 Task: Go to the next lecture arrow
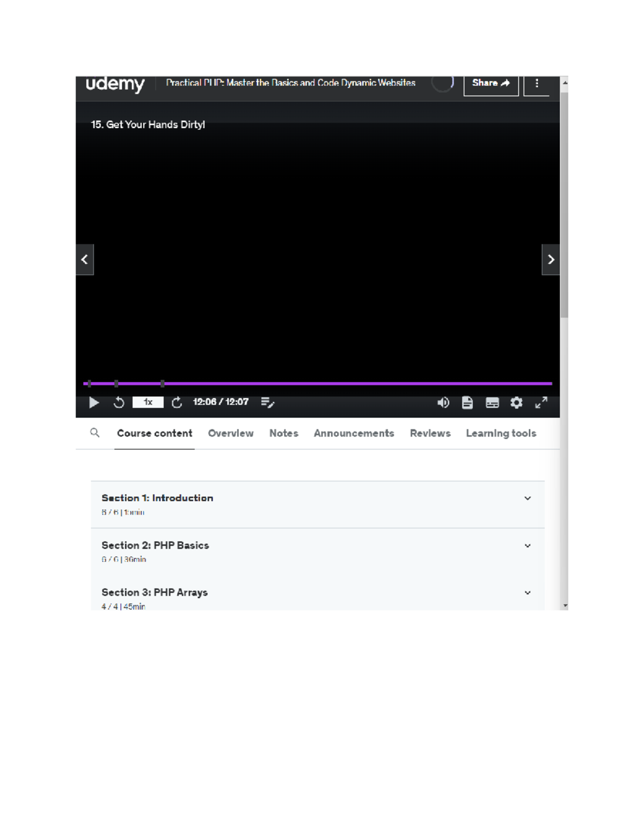point(550,259)
